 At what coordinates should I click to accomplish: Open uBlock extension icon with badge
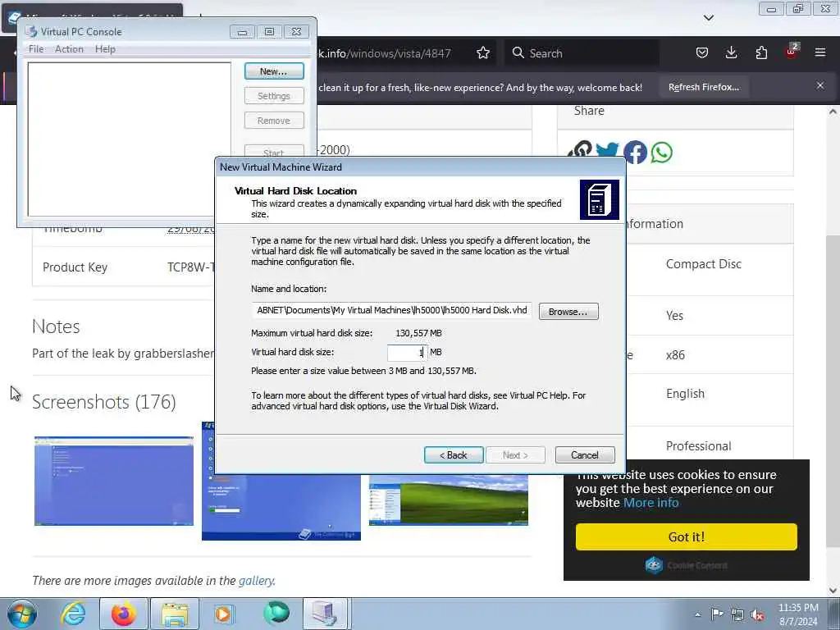click(792, 52)
